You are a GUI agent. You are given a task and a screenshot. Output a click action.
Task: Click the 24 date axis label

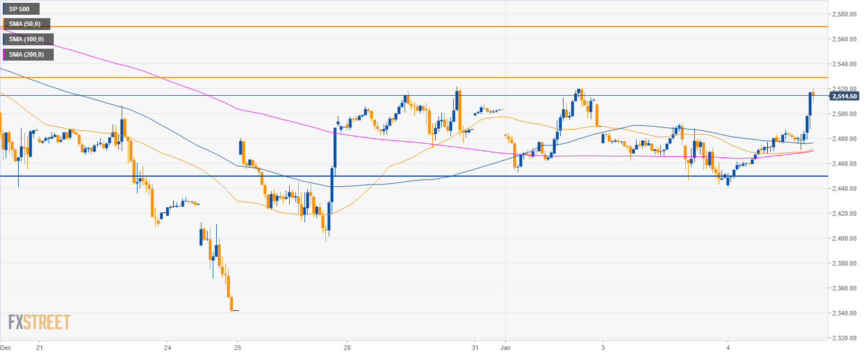167,347
